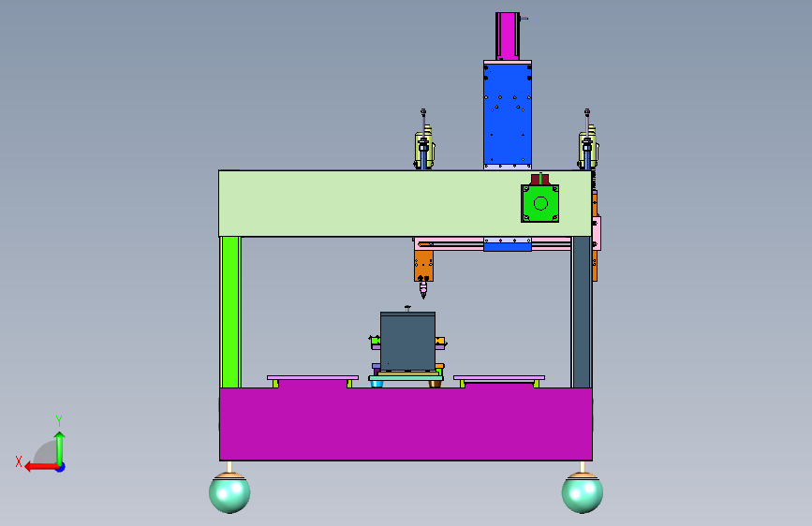Click the blue Z axis dot on the triad
The width and height of the screenshot is (812, 526).
(61, 467)
